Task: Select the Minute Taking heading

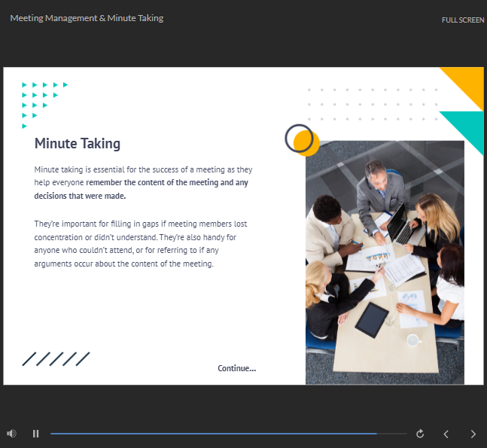Action: 78,143
